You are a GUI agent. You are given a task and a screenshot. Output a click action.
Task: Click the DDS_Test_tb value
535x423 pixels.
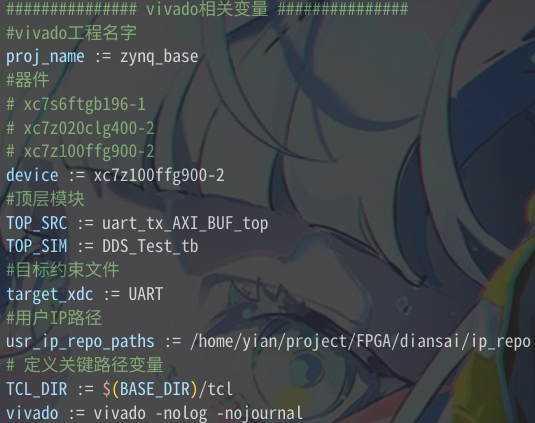click(150, 246)
